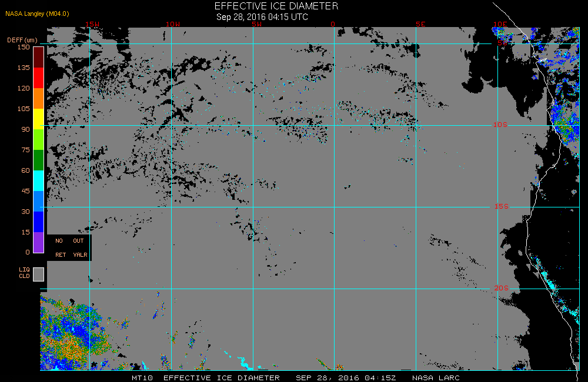Click the 15W longitude label
The image size is (588, 382).
pos(92,24)
